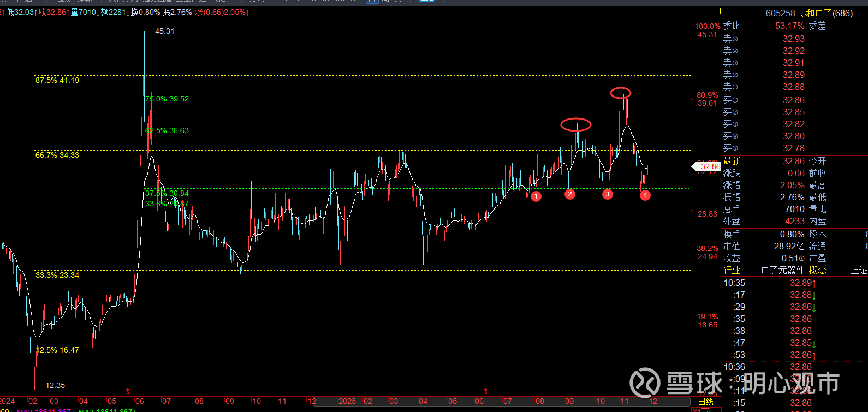This screenshot has height=412, width=868.
Task: Select the 市值 value 28.92亿
Action: 789,247
